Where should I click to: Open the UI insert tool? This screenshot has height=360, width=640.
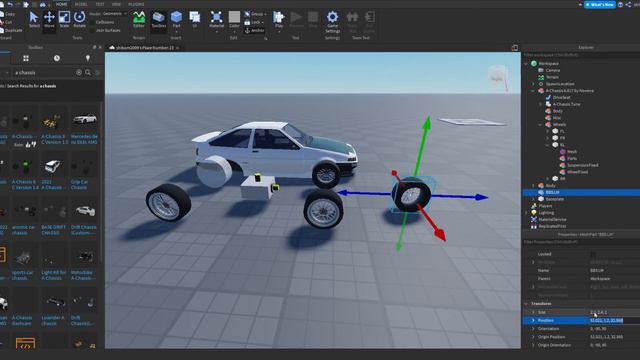click(x=195, y=19)
